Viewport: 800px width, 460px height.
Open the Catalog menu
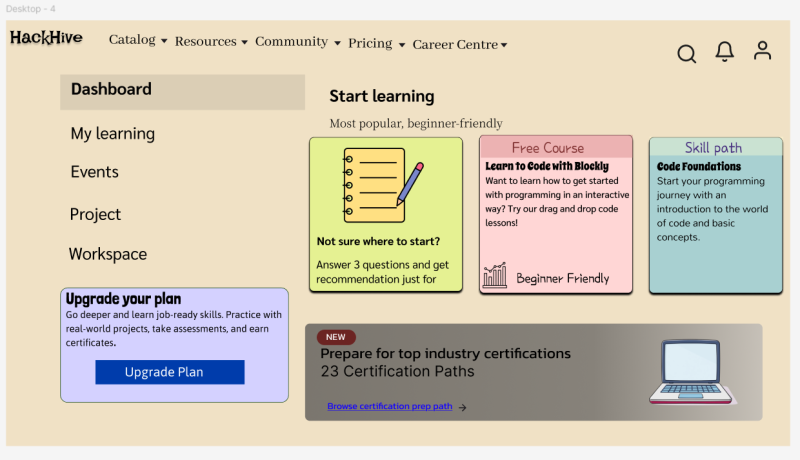(x=132, y=39)
